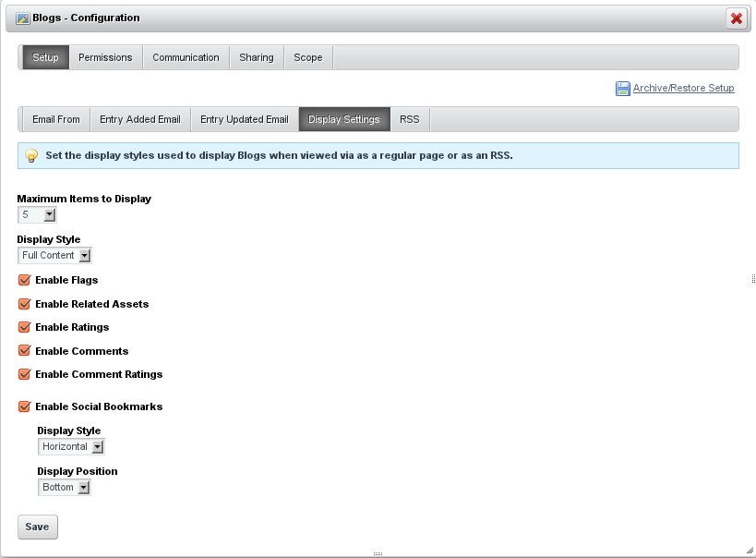Switch to Email From sub-tab

pyautogui.click(x=56, y=119)
